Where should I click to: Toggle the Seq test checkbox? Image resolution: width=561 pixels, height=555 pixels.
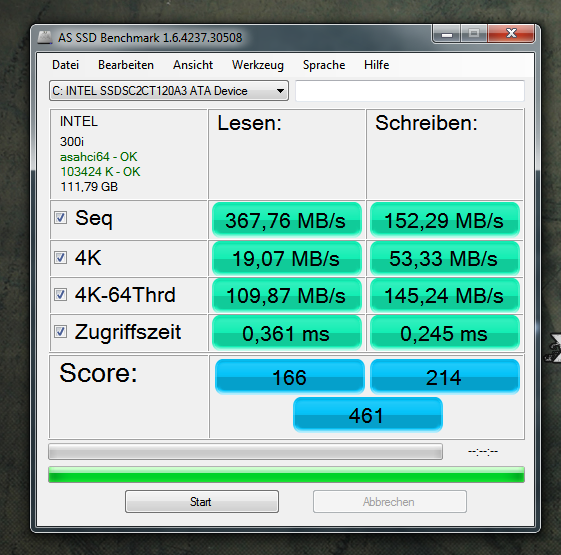click(x=60, y=217)
